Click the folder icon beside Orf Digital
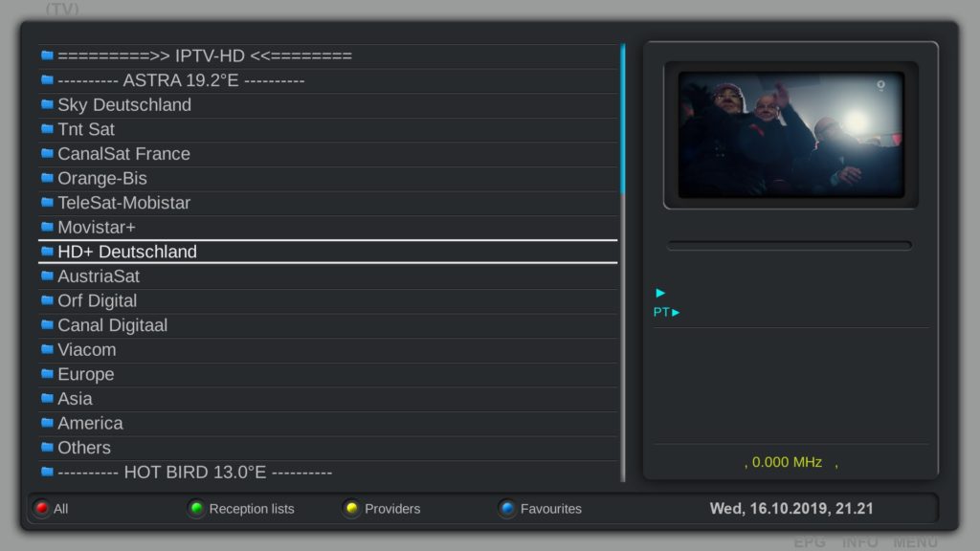This screenshot has height=551, width=980. tap(47, 300)
